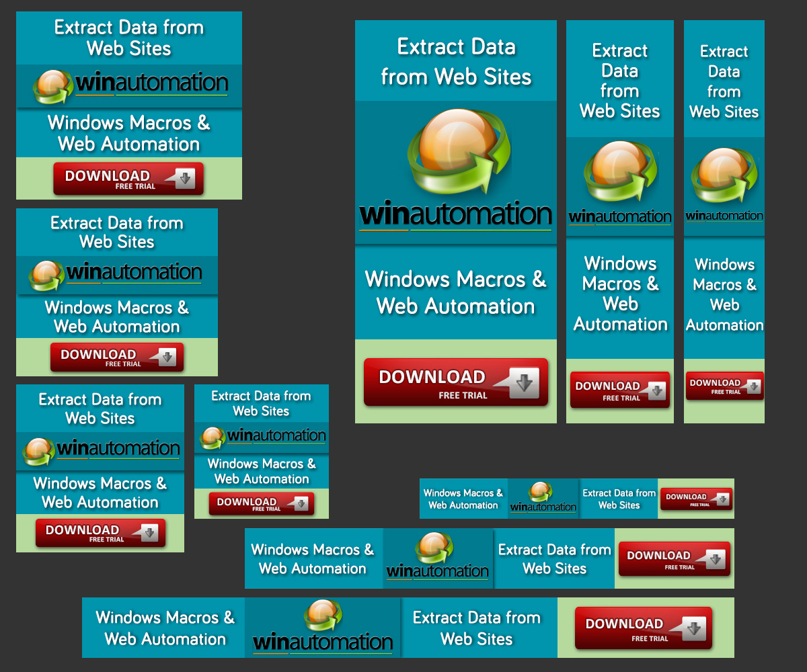Click the orb logo in the narrowest vertical banner

pyautogui.click(x=724, y=175)
